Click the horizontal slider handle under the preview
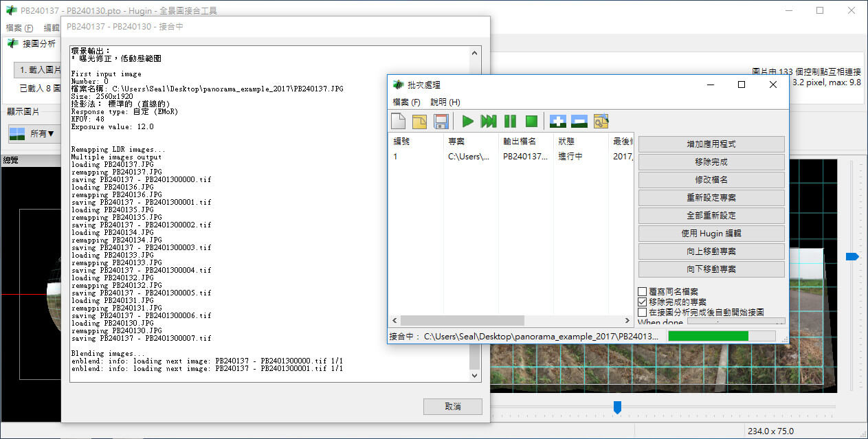Viewport: 868px width, 439px height. point(617,407)
